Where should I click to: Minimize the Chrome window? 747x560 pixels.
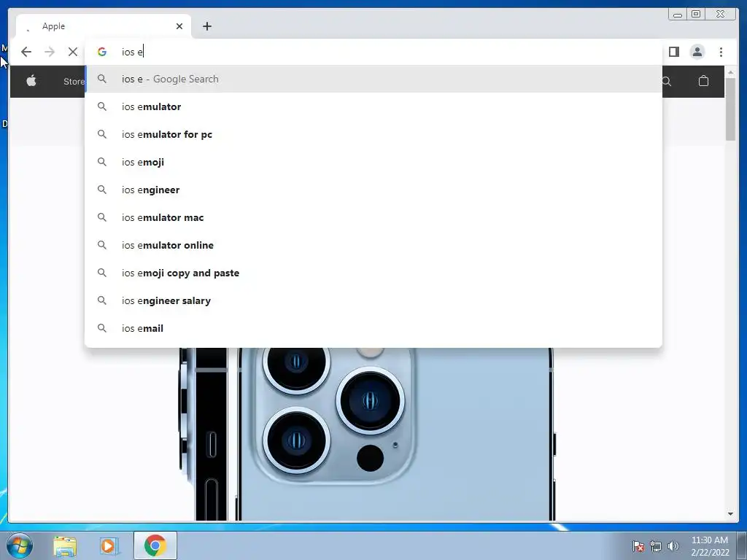coord(678,15)
